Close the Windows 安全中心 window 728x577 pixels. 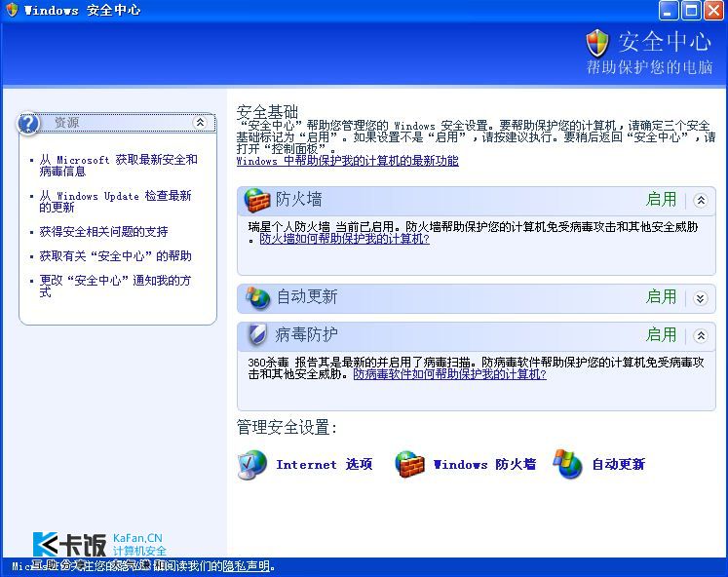713,10
